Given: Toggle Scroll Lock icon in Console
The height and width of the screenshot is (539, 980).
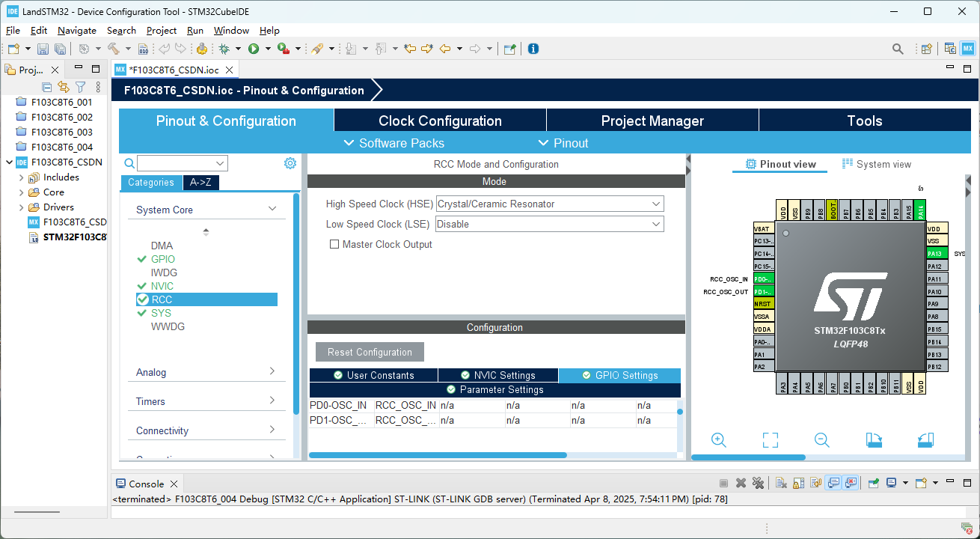Looking at the screenshot, I should pos(799,484).
